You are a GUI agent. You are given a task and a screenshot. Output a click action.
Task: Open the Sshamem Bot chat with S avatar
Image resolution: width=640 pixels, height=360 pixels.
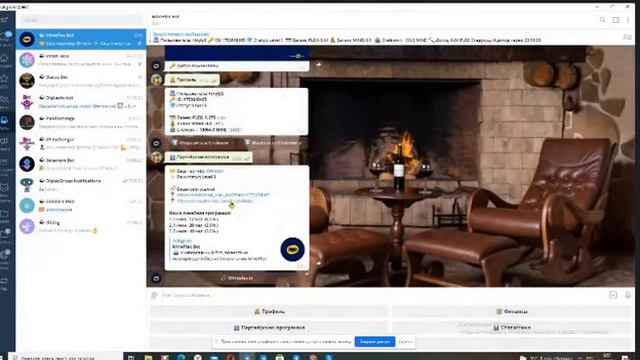81,164
